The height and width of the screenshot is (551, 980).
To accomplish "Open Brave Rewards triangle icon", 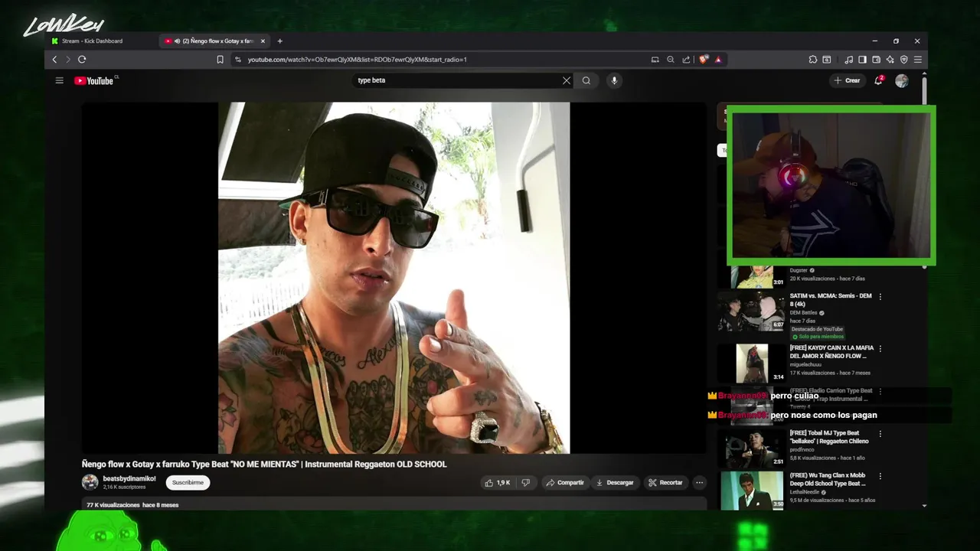I will [718, 60].
